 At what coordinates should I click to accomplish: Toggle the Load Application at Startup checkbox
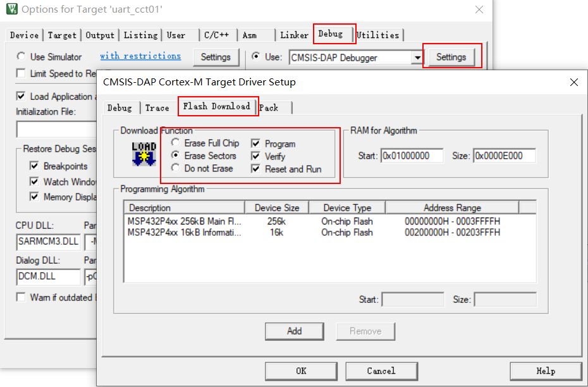tap(21, 96)
